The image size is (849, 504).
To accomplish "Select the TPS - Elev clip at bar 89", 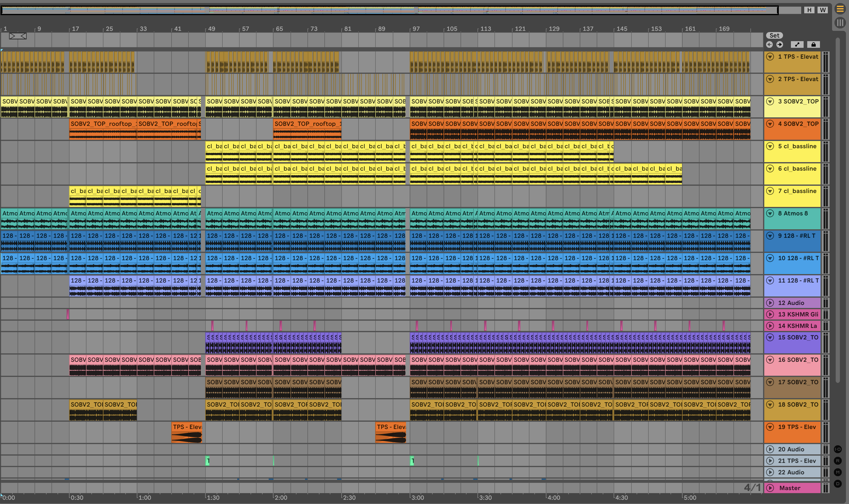I will click(391, 432).
